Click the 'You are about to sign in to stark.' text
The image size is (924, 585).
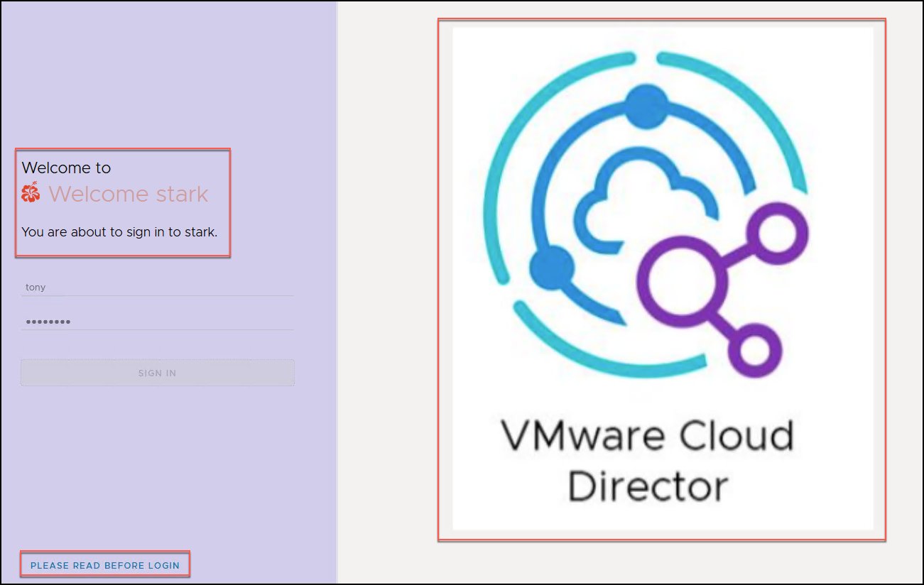click(x=119, y=231)
